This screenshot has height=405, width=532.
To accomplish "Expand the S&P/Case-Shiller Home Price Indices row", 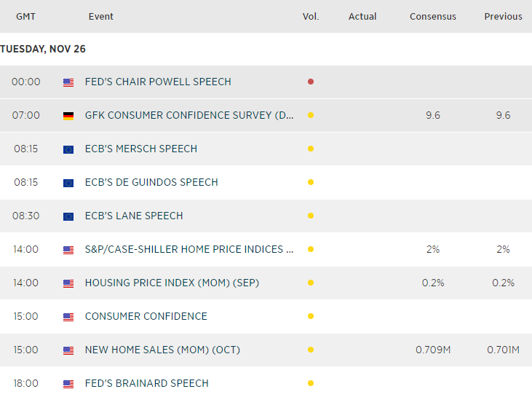I will point(189,249).
